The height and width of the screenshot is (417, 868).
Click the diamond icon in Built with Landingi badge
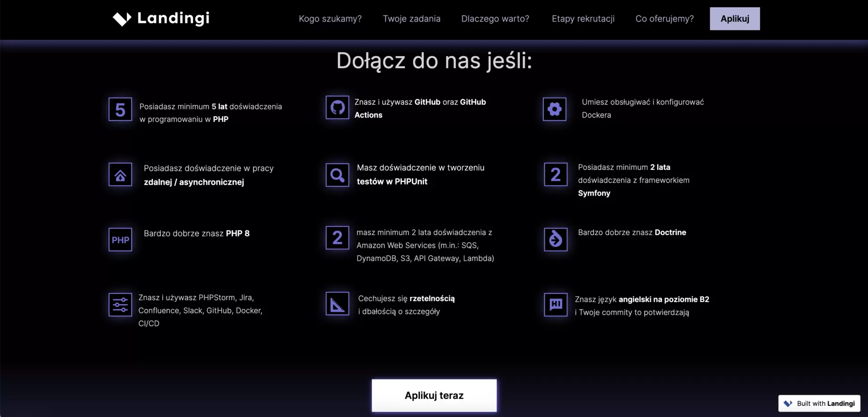click(788, 403)
